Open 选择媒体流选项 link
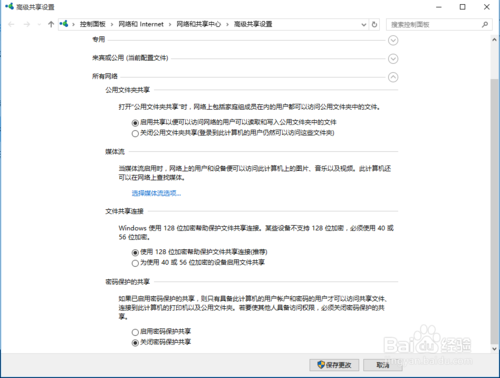The height and width of the screenshot is (378, 500). 156,193
